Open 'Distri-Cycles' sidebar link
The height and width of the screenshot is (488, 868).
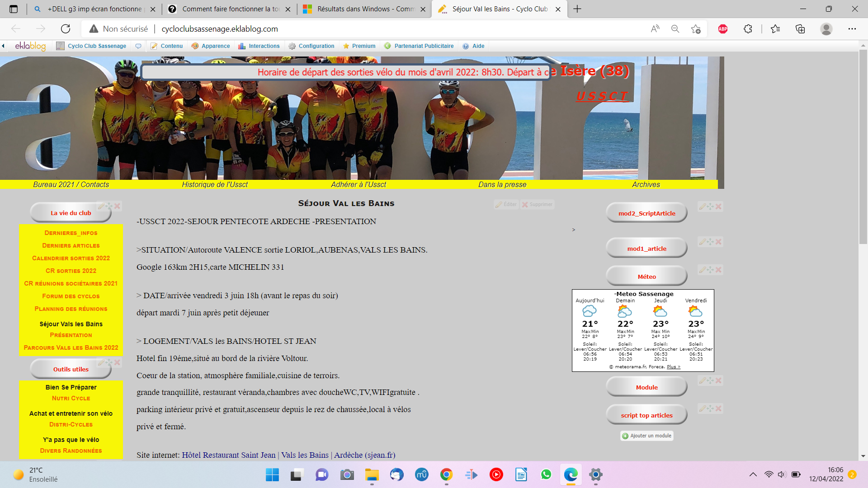point(71,424)
